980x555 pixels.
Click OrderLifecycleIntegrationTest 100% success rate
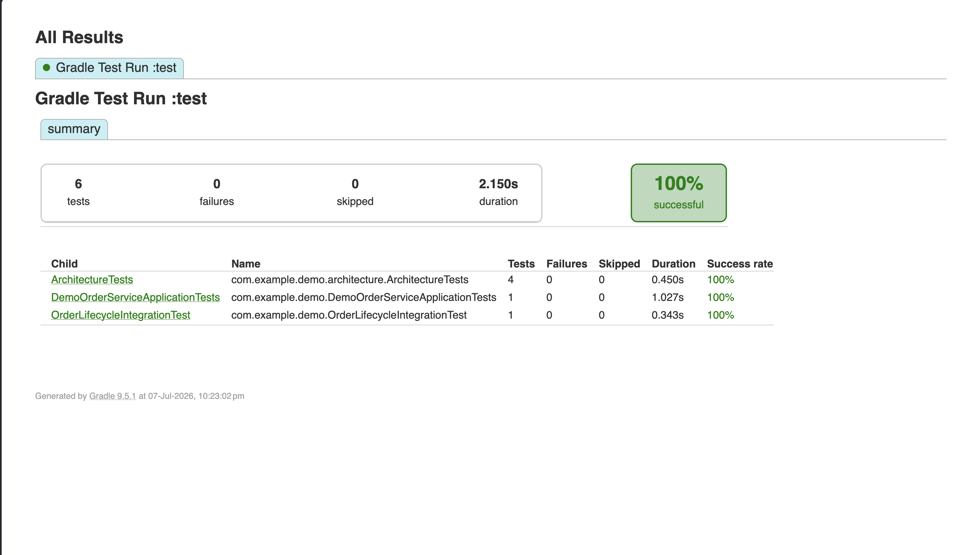721,315
